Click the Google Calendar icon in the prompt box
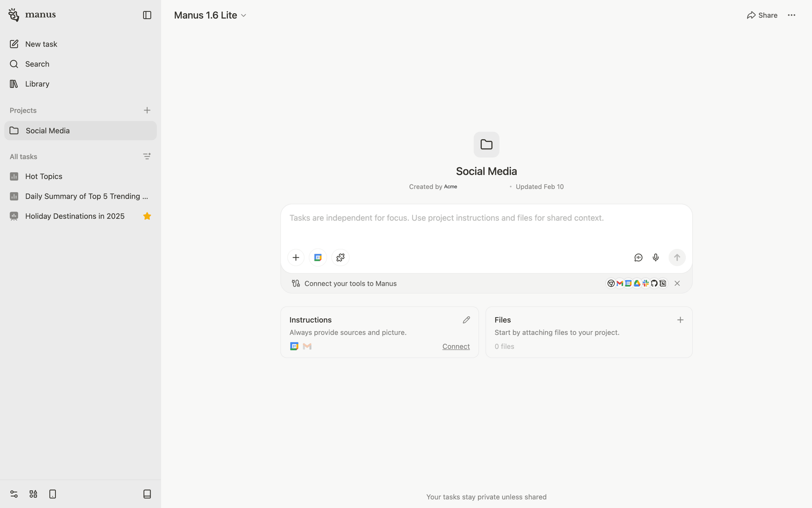Screen dimensions: 812x508 click(x=318, y=257)
